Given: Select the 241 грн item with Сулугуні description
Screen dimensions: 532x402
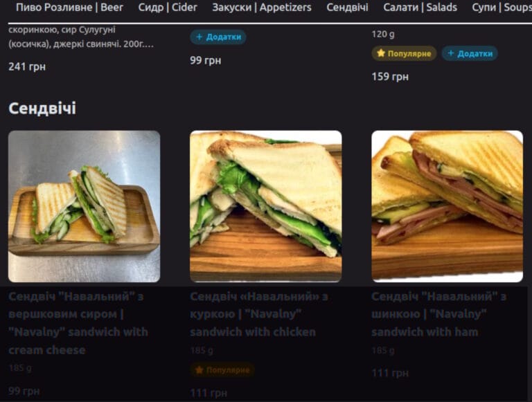Looking at the screenshot, I should click(x=82, y=48).
